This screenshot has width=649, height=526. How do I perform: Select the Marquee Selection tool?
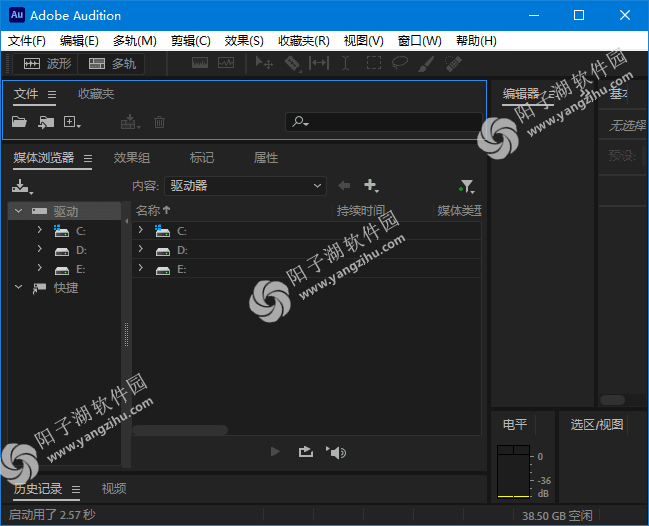tap(374, 63)
